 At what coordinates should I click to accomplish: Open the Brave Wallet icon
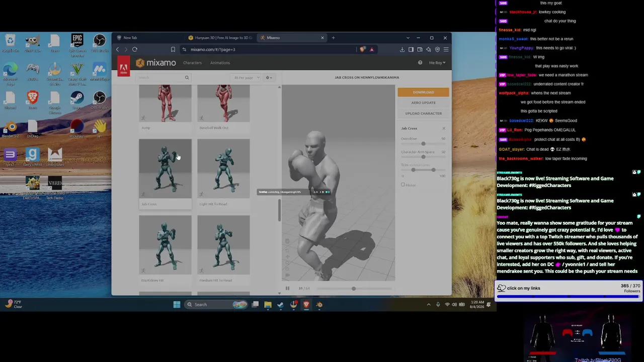pos(420,49)
